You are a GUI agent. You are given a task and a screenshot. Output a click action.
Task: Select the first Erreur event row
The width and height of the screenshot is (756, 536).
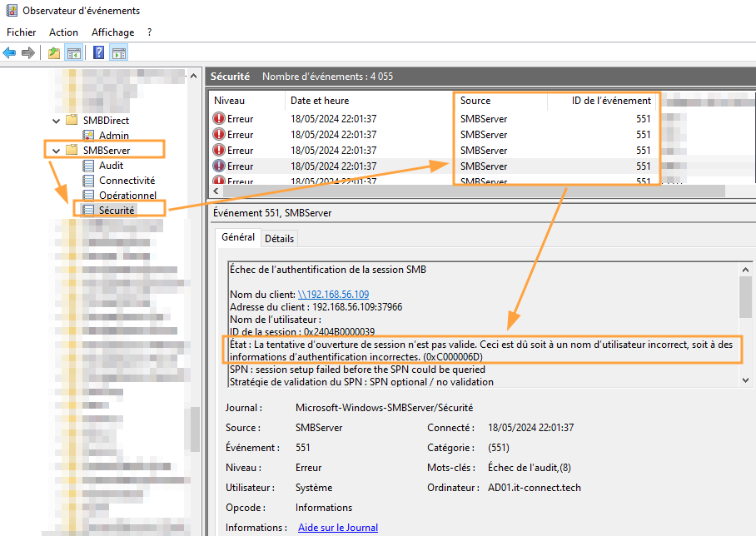333,119
